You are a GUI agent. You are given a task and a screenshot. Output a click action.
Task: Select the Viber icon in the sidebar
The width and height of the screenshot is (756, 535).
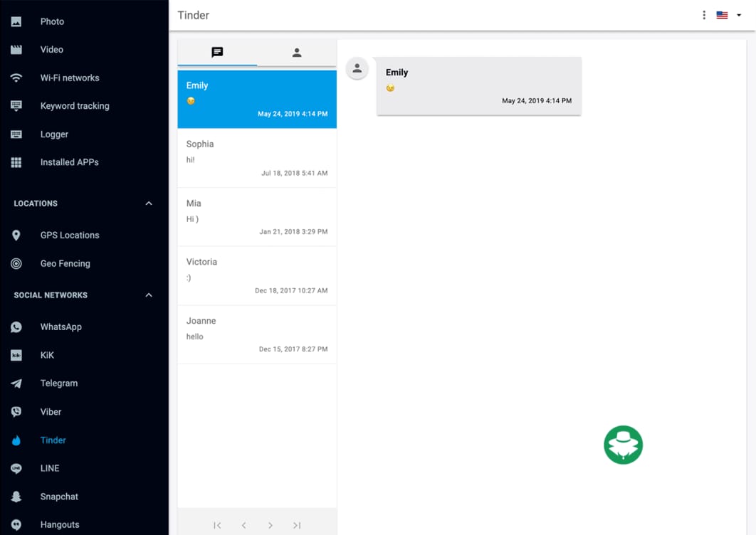[16, 411]
